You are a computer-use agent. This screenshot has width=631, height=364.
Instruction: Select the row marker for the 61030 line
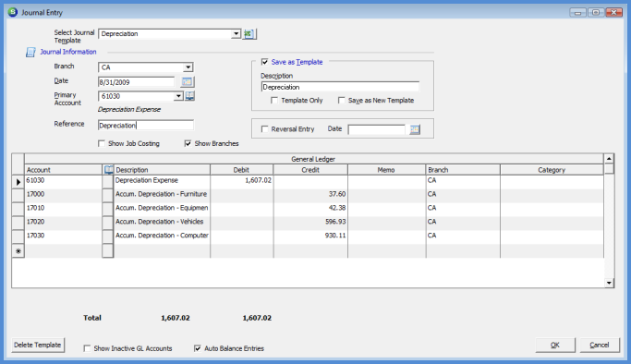[18, 182]
